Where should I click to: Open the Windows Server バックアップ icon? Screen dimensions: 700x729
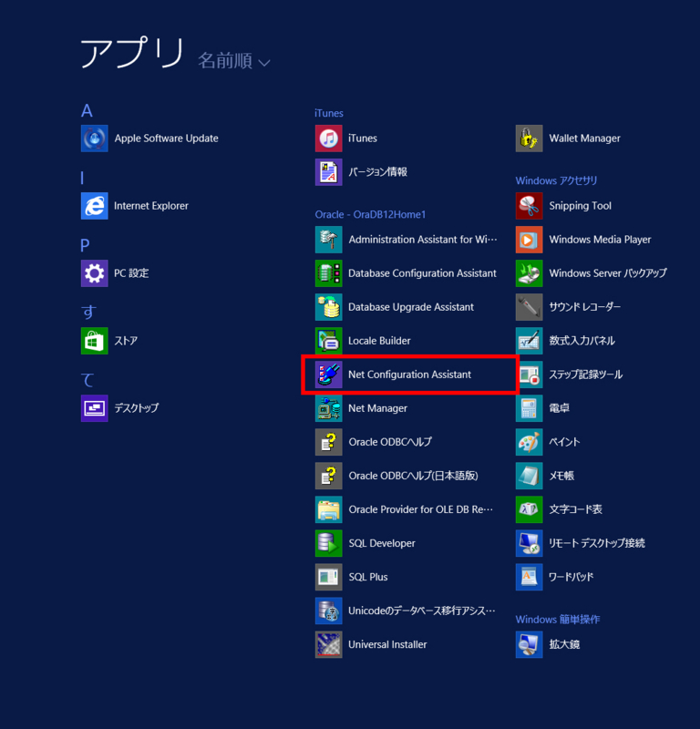click(x=529, y=273)
